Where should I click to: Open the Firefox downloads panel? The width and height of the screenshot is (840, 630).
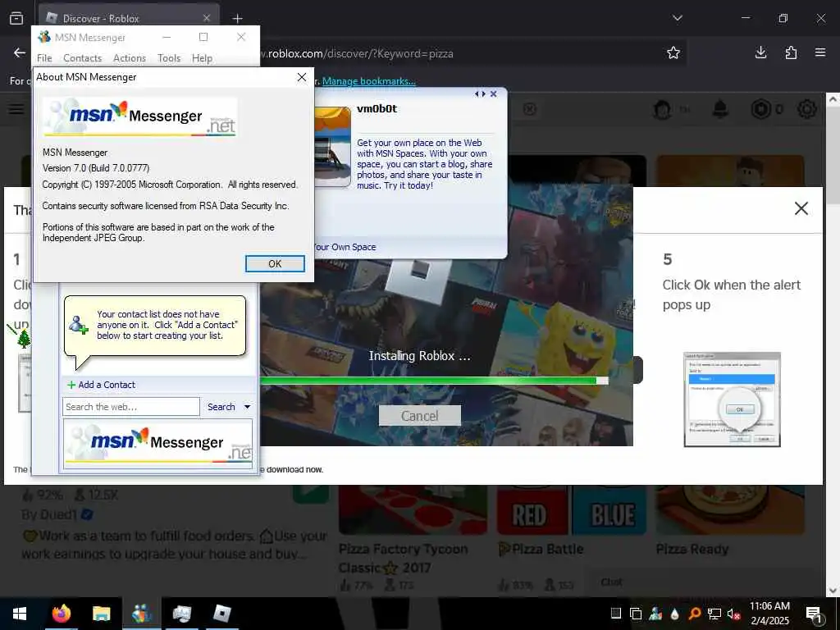click(760, 52)
